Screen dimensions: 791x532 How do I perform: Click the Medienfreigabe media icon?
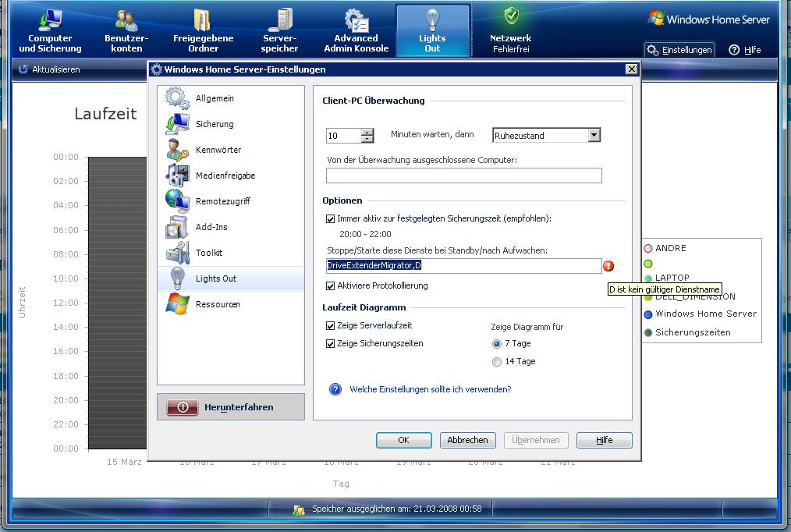click(177, 175)
